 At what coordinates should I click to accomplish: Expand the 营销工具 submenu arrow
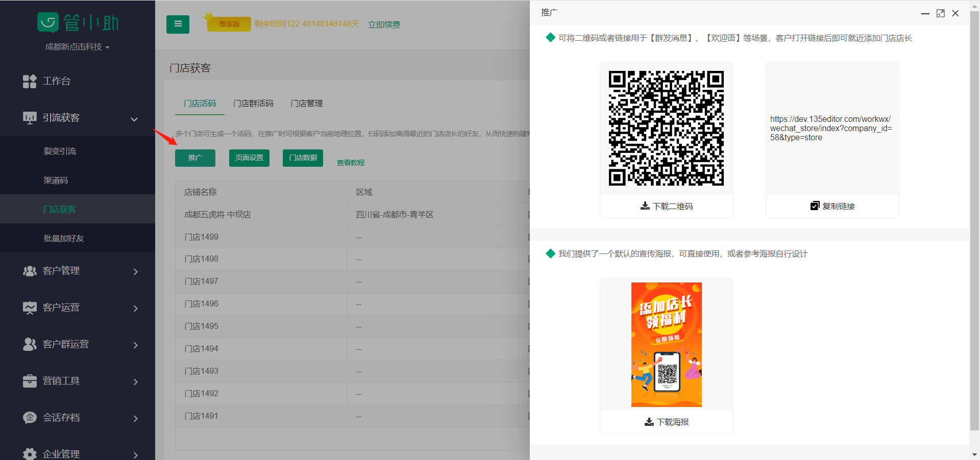135,382
